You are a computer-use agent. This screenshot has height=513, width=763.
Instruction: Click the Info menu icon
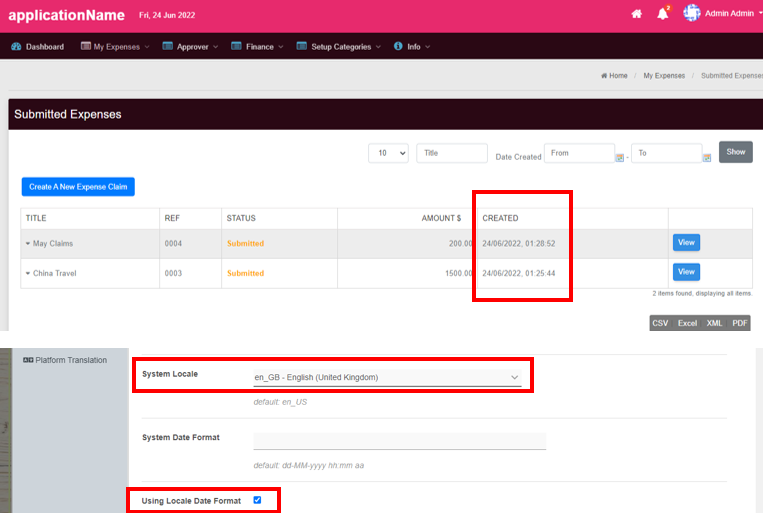click(398, 46)
